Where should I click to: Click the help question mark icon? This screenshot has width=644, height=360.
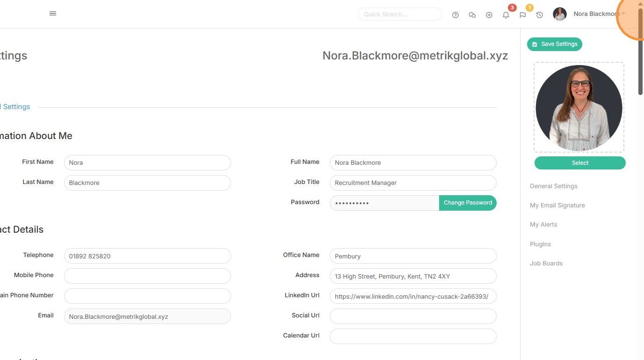(x=455, y=15)
